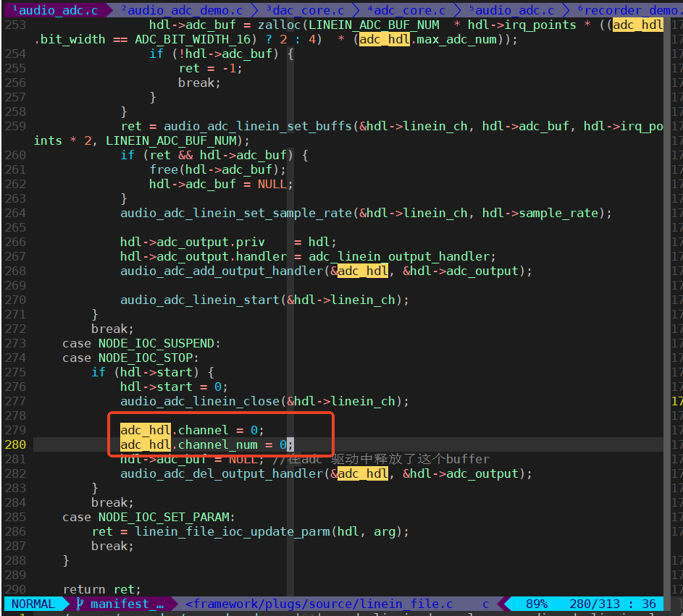
Task: Click 'if (hdl->start) {' on line 275
Action: tap(152, 372)
